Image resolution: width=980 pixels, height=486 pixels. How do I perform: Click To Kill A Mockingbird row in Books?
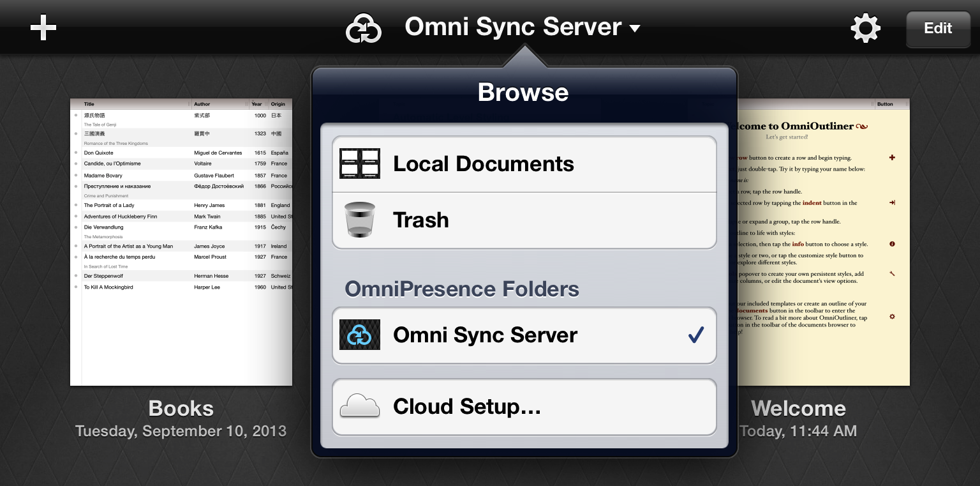tap(181, 287)
